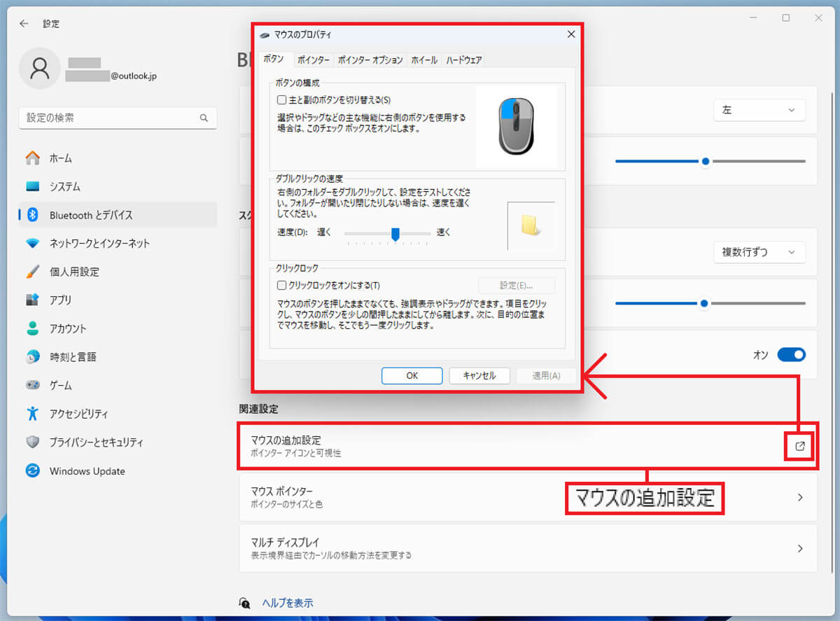Click the Privacy shield icon in sidebar
The image size is (840, 621).
tap(33, 442)
